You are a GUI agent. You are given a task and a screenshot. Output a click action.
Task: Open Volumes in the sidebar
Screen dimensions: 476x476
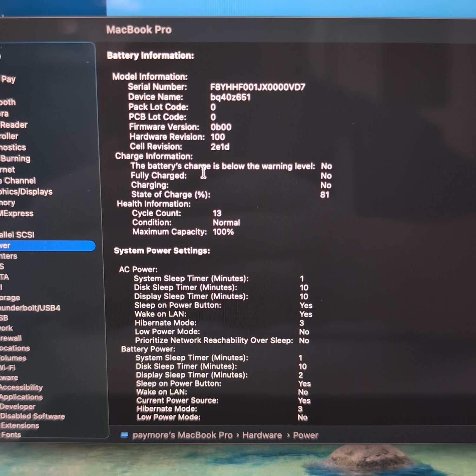pos(13,358)
